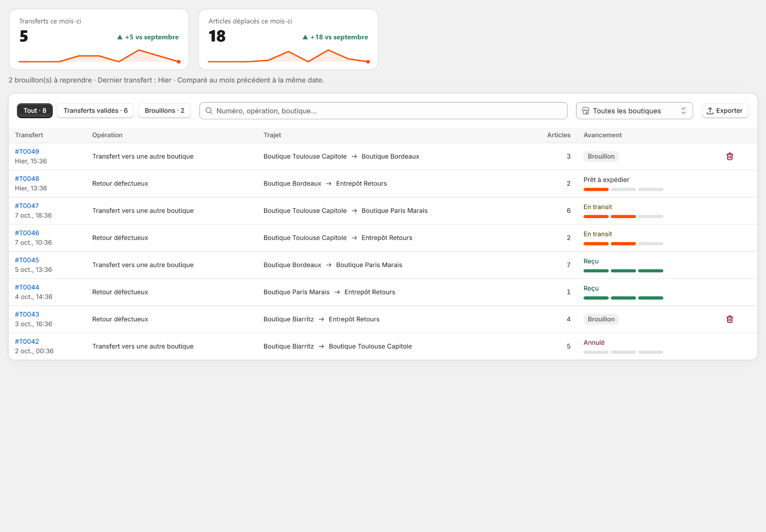The height and width of the screenshot is (532, 766).
Task: Click the grey progress bar of Annulé transfer
Action: point(623,352)
